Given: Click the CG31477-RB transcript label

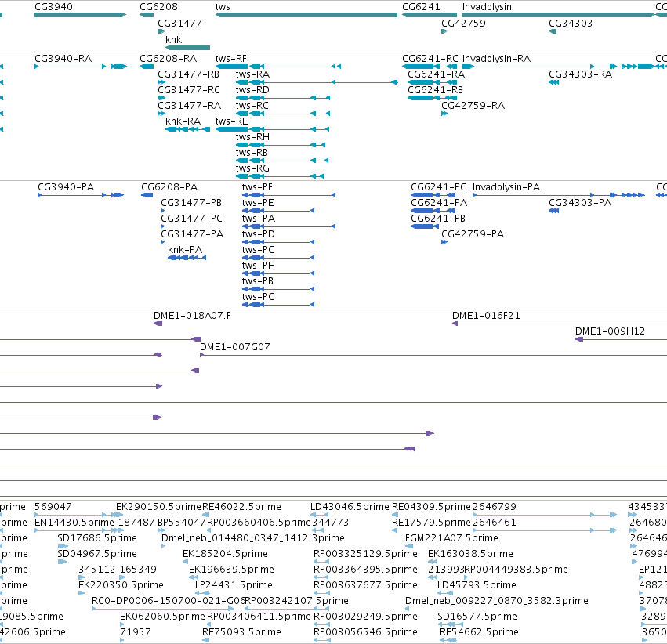Looking at the screenshot, I should (188, 74).
